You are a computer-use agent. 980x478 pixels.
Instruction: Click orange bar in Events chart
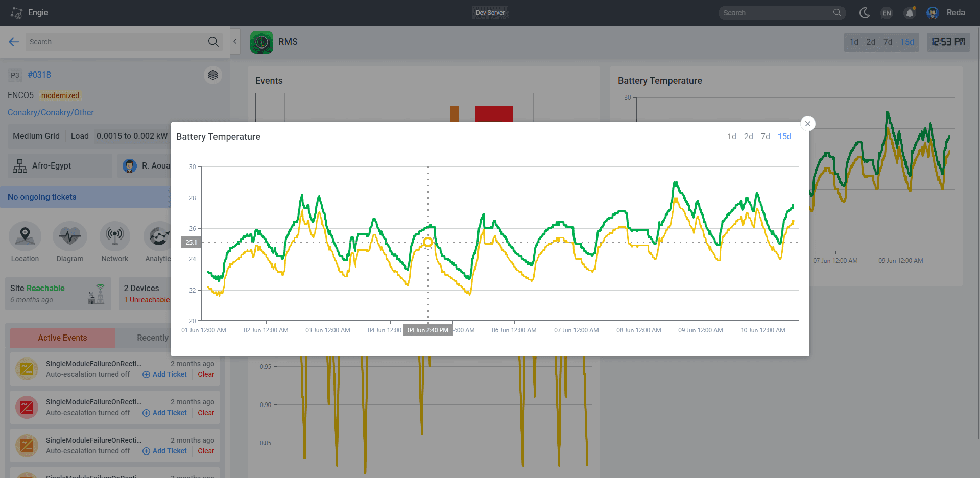[x=455, y=114]
